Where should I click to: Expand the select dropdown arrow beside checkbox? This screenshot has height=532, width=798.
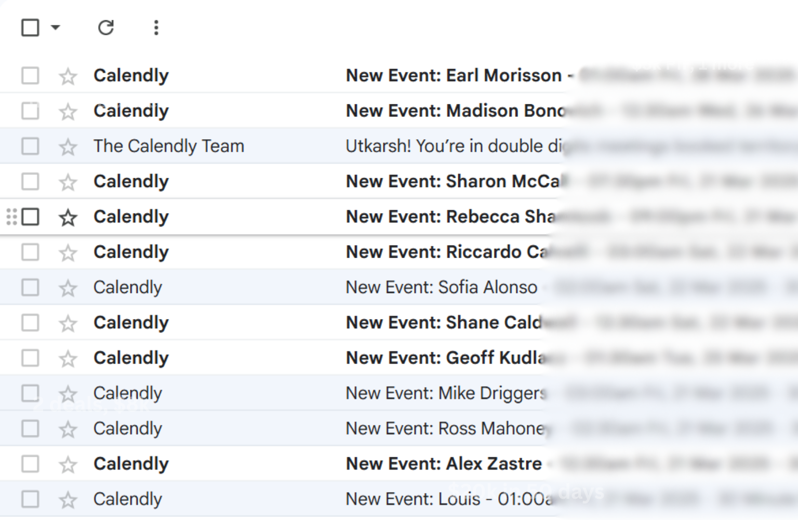tap(56, 28)
